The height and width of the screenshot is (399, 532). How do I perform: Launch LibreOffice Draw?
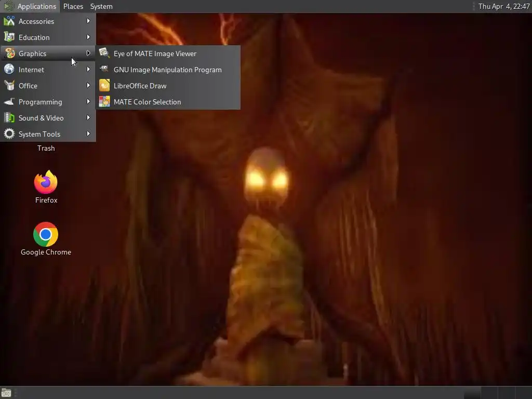tap(168, 86)
